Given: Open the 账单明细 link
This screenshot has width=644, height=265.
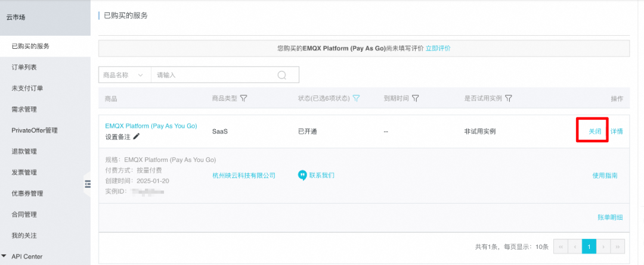Looking at the screenshot, I should tap(611, 217).
